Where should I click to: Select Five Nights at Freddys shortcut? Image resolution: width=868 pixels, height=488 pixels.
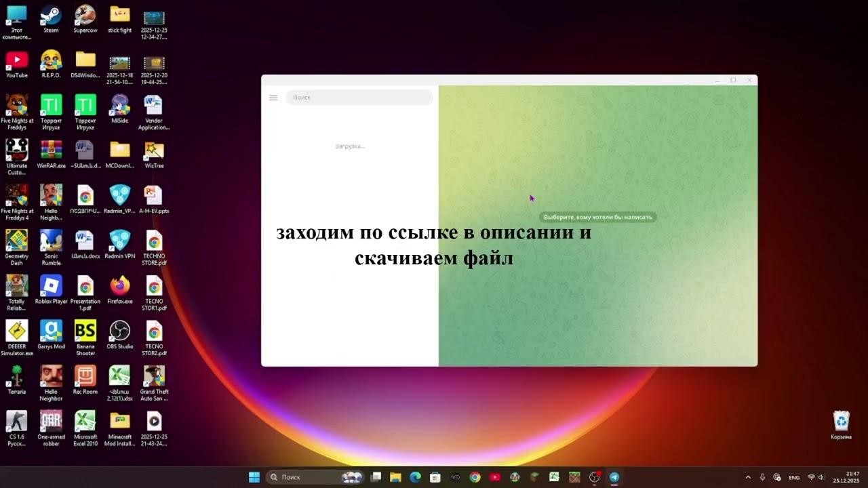click(x=17, y=112)
